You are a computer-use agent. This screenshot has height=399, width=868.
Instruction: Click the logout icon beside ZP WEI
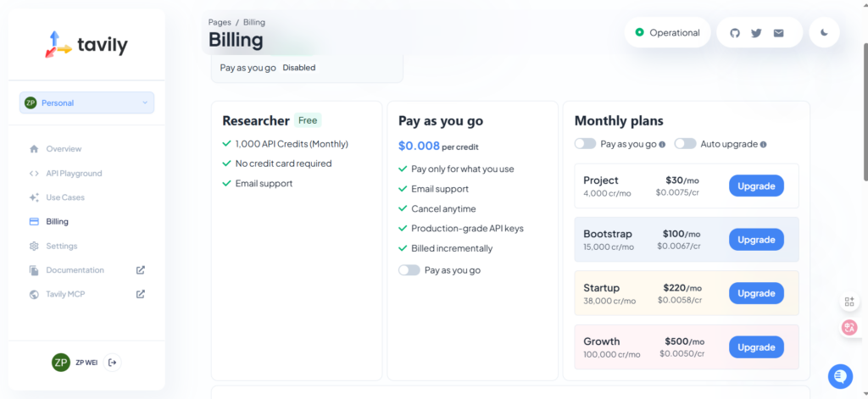114,363
